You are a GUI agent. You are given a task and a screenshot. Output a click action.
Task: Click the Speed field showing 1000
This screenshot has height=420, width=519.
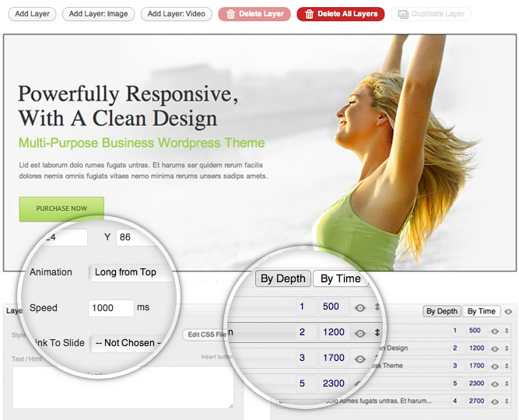coord(111,308)
